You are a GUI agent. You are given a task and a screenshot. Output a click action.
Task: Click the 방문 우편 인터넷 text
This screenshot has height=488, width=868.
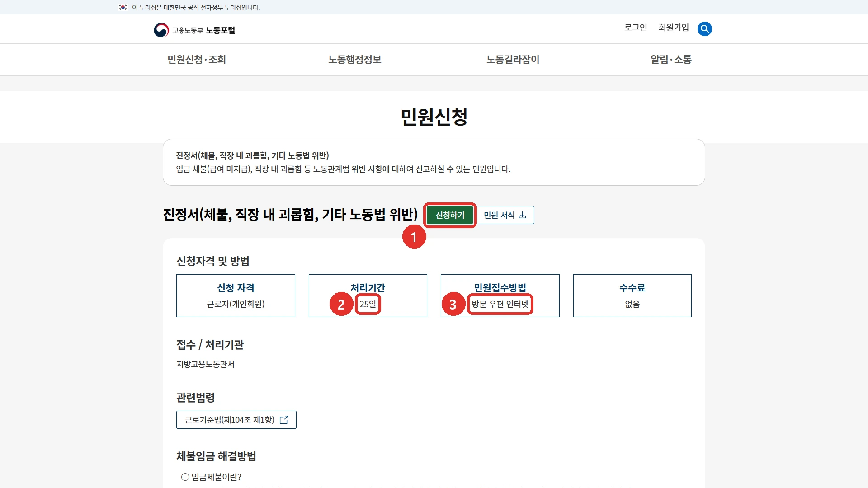coord(500,304)
